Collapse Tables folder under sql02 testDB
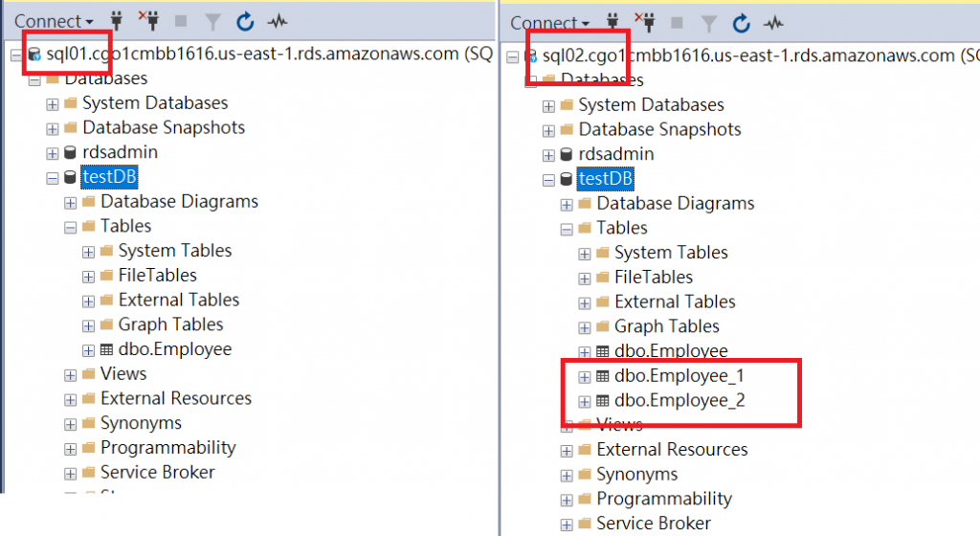Viewport: 980px width, 536px height. point(567,230)
